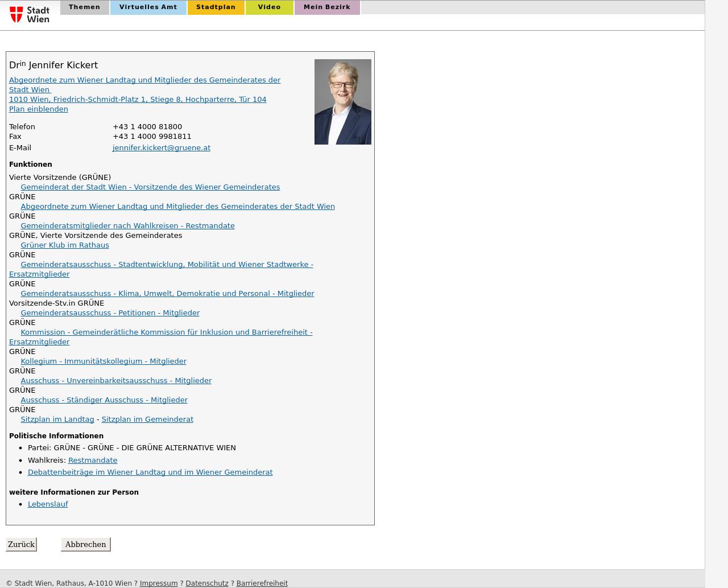Screen dimensions: 728x588
Task: Open Gemeinderatsausschuss Petitionen Mitglieder link
Action: tap(110, 313)
